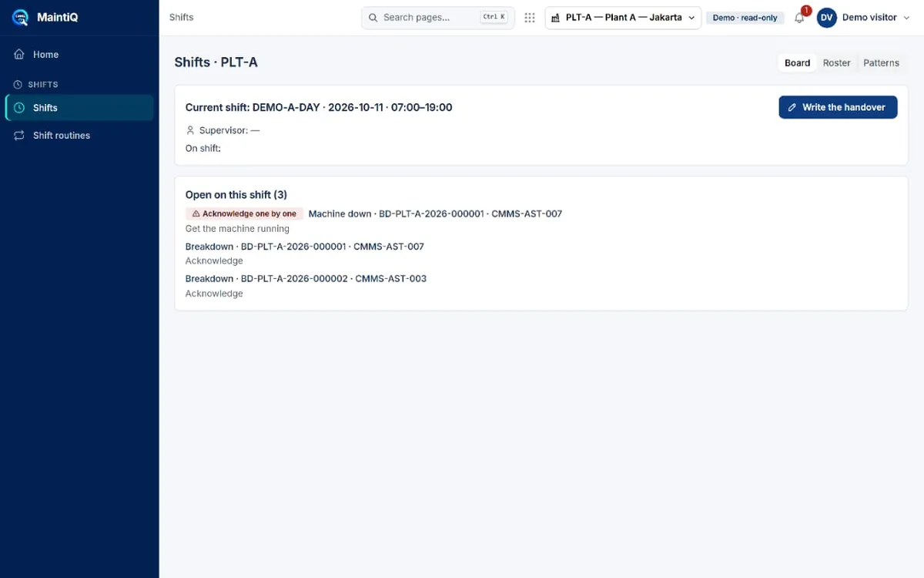Open the apps grid launcher icon

pos(530,18)
